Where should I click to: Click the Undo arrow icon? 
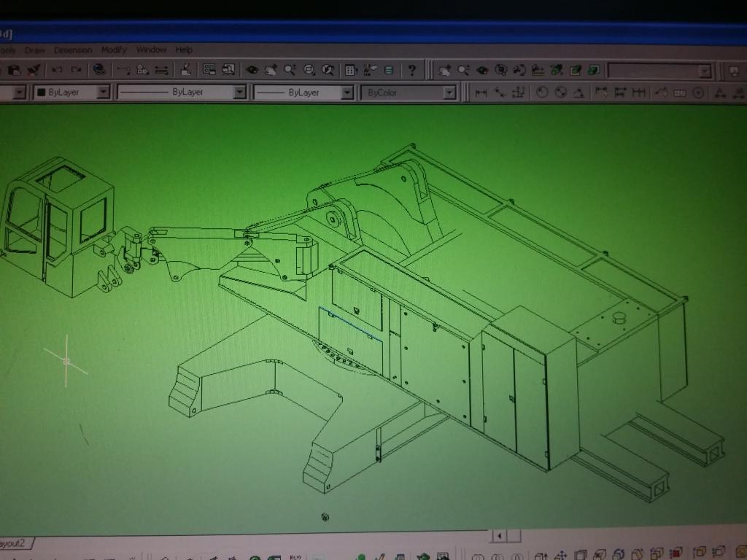(57, 70)
